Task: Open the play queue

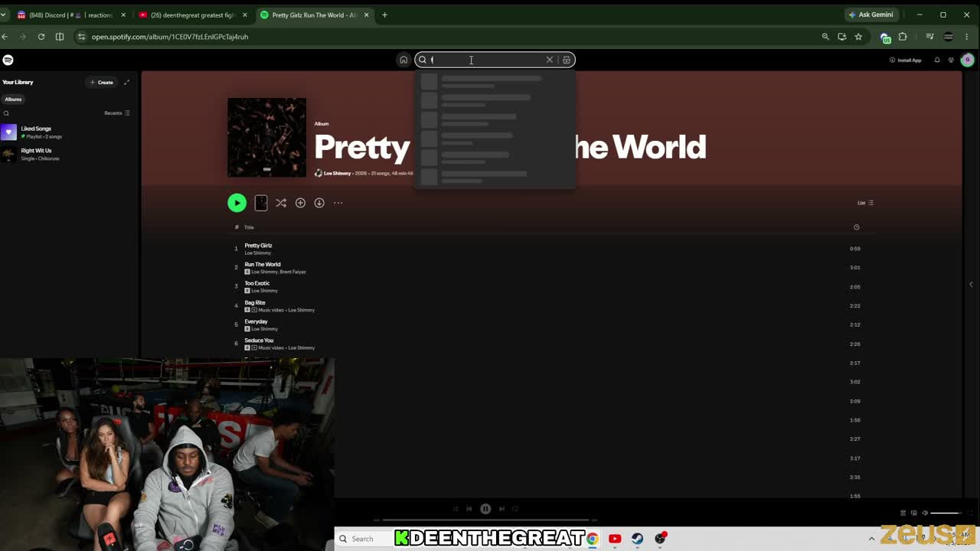Action: point(903,513)
